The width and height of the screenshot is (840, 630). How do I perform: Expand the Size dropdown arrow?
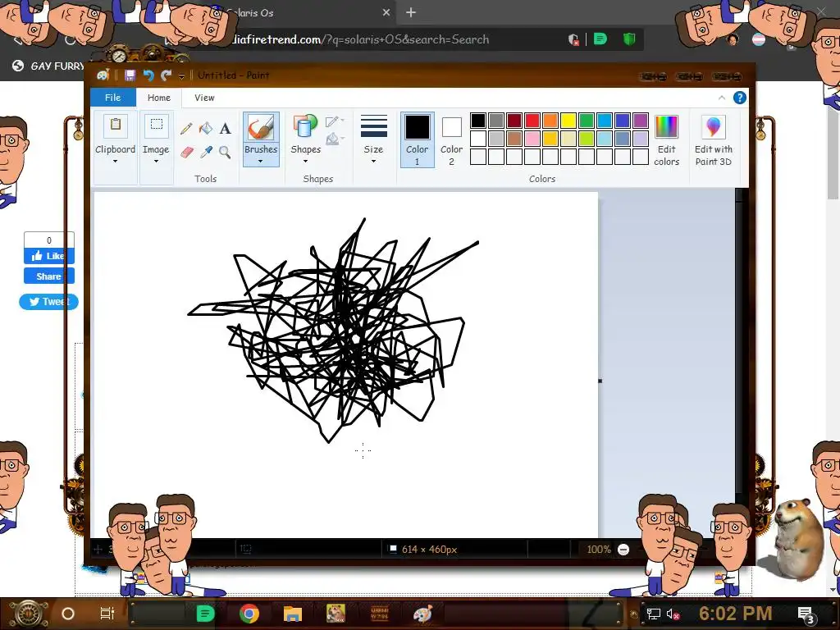tap(373, 162)
